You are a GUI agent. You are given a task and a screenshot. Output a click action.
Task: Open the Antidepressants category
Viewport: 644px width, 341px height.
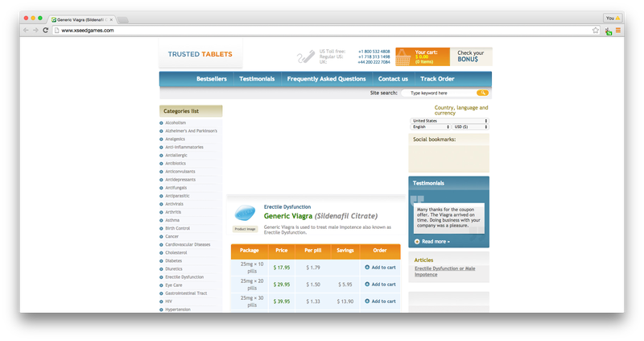180,179
